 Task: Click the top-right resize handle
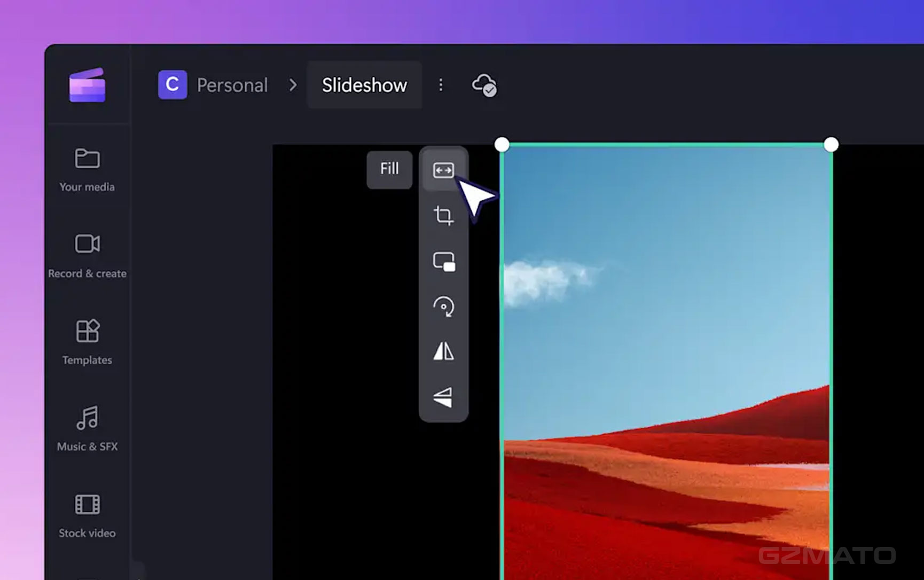click(x=831, y=144)
